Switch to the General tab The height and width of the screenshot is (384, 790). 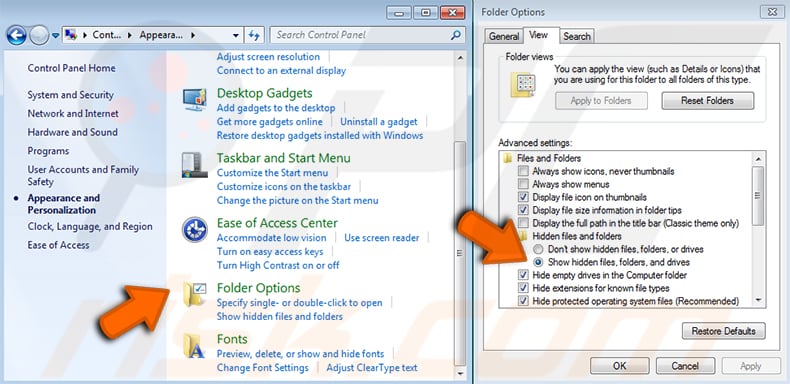point(504,36)
